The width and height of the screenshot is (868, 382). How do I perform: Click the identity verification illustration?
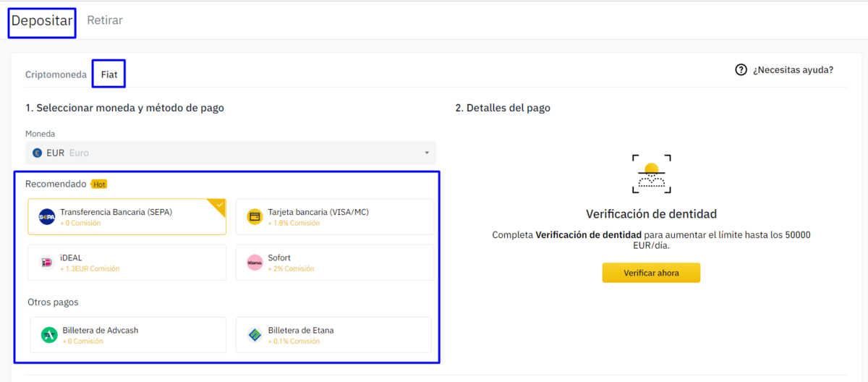click(651, 174)
